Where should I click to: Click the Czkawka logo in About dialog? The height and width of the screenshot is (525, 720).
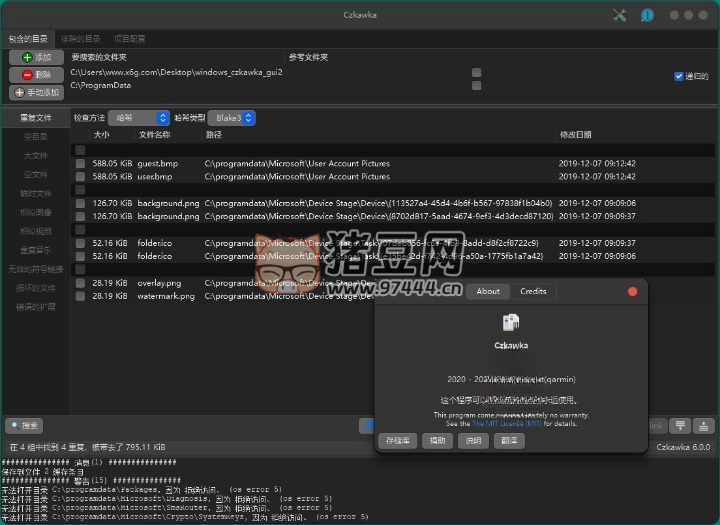(x=511, y=322)
